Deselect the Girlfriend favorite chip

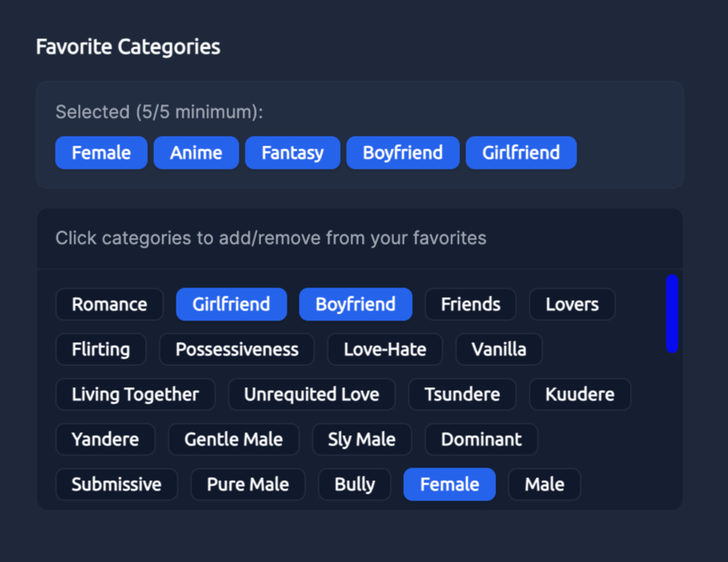point(521,152)
